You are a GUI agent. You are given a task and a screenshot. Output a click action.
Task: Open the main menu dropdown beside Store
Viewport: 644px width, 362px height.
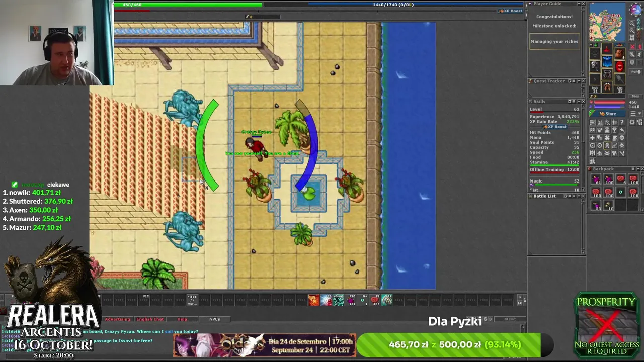click(x=636, y=114)
